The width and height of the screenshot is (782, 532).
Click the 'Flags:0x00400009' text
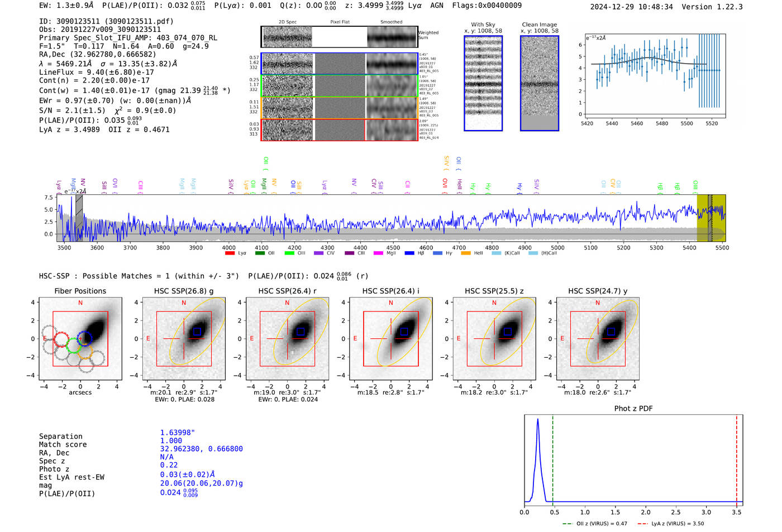point(487,5)
